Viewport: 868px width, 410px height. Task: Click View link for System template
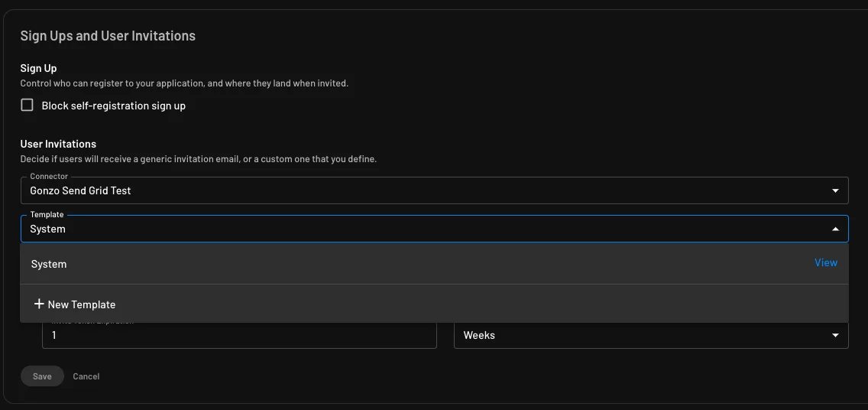coord(826,262)
